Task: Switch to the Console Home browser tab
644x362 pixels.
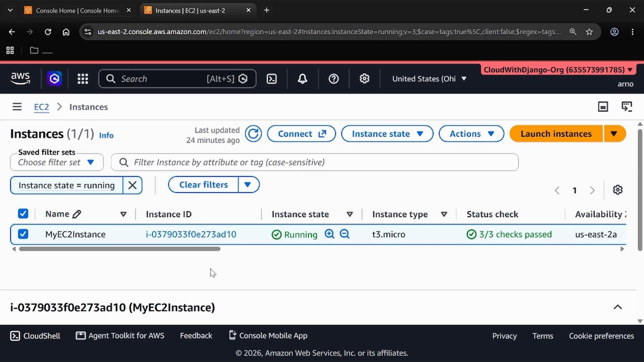Action: pos(77,10)
